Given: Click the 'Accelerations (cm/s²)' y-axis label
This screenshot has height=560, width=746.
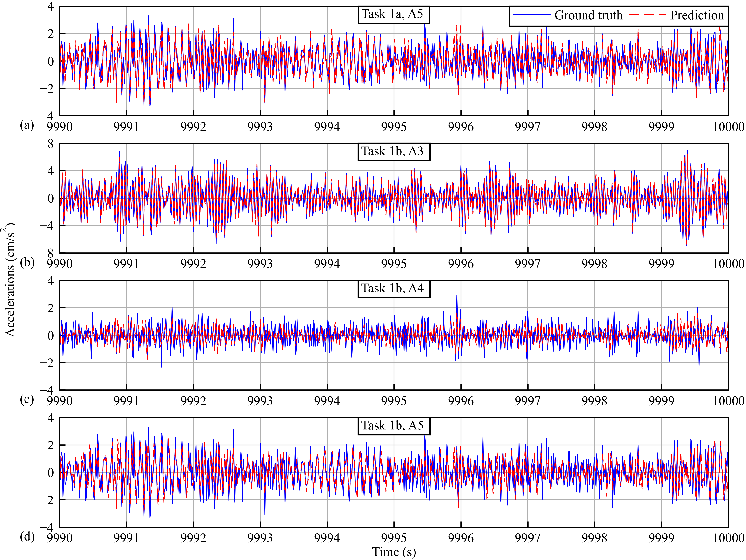Looking at the screenshot, I should (x=10, y=280).
